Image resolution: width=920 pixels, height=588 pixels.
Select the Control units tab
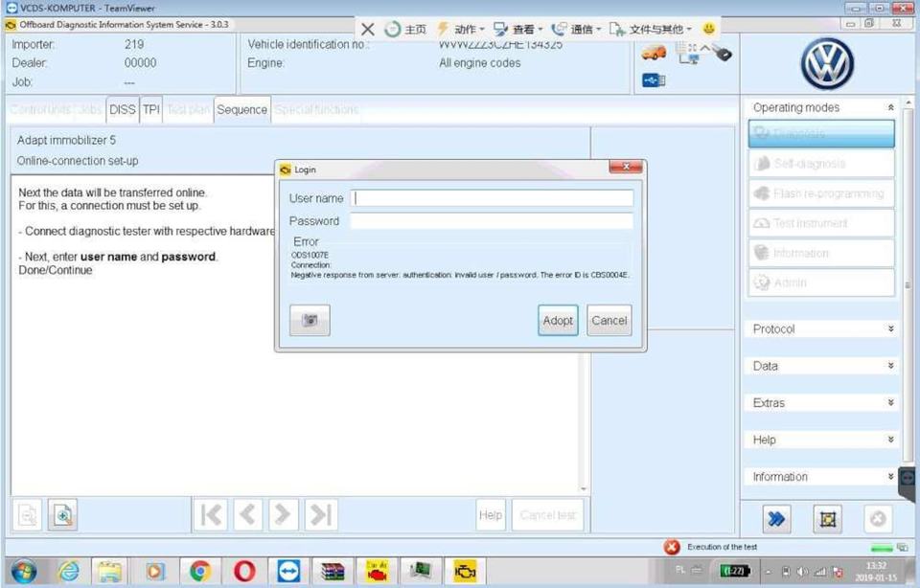(40, 109)
